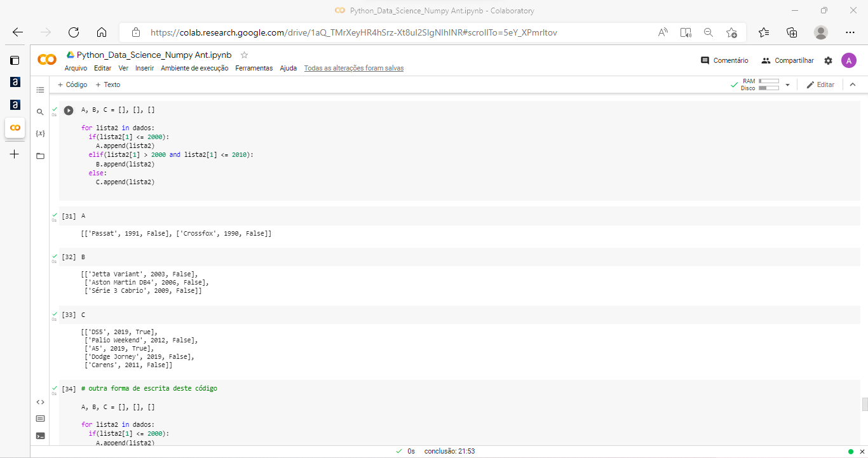868x458 pixels.
Task: Switch to the Colab tab in sidebar
Action: click(x=15, y=128)
